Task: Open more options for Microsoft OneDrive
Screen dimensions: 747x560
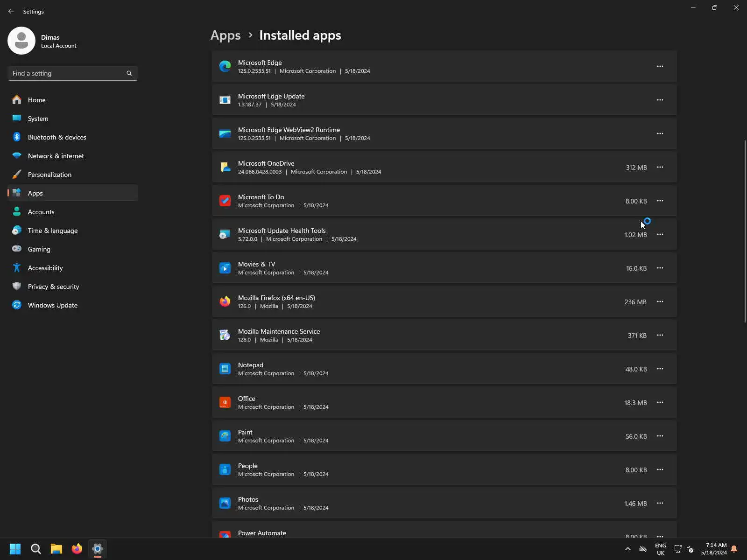Action: click(x=660, y=167)
